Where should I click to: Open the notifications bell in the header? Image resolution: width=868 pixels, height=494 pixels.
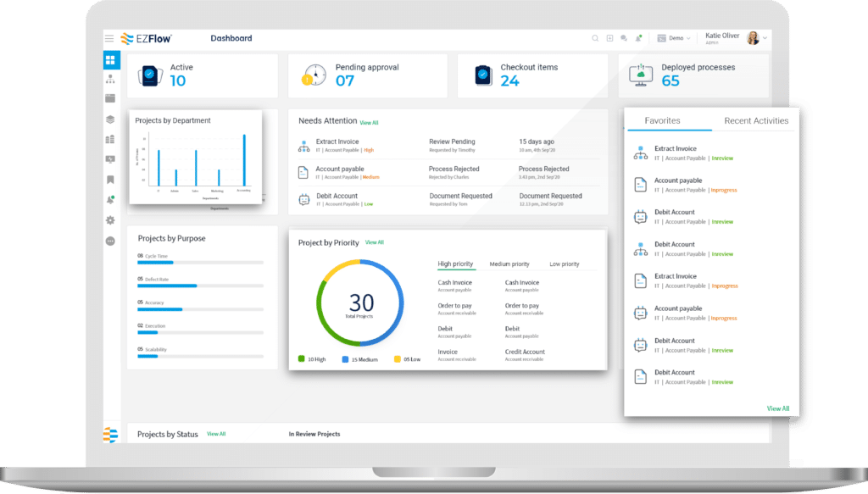point(638,38)
